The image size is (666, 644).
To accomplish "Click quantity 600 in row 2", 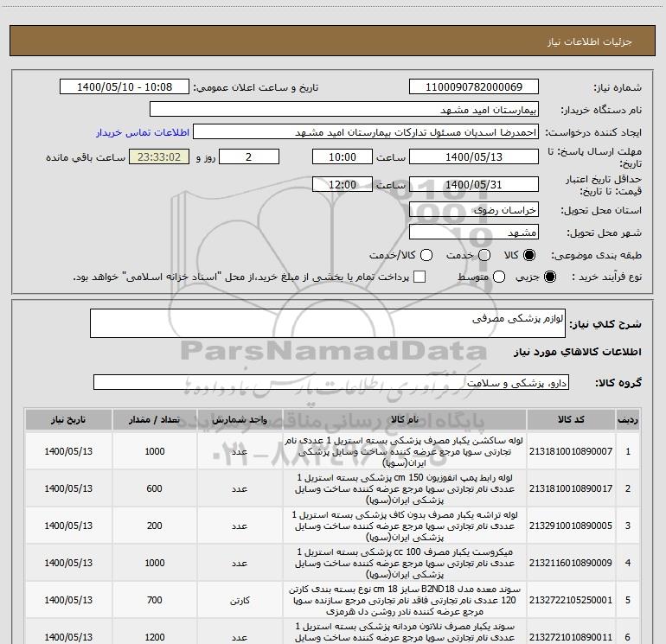I will 155,488.
